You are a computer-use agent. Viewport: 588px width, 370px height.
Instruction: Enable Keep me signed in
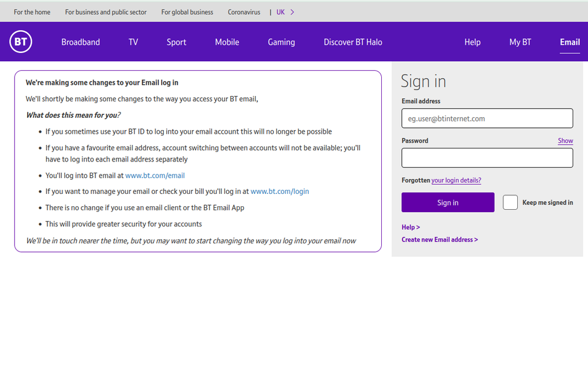510,202
